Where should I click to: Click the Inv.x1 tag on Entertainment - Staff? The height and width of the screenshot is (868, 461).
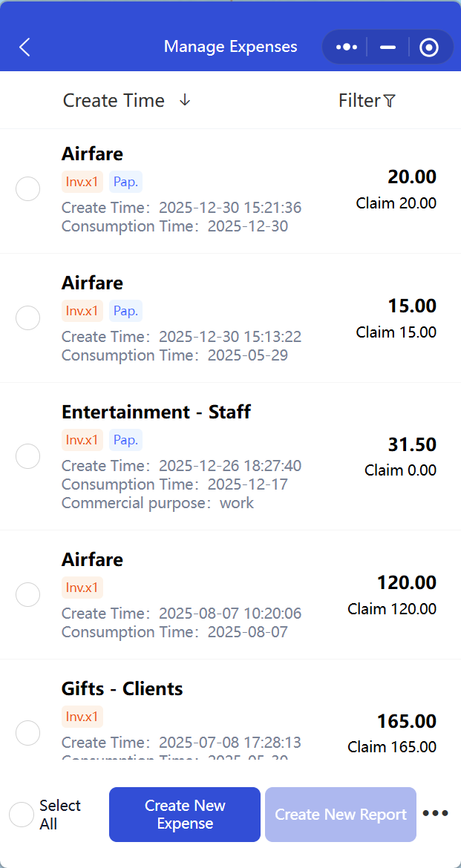(x=82, y=440)
